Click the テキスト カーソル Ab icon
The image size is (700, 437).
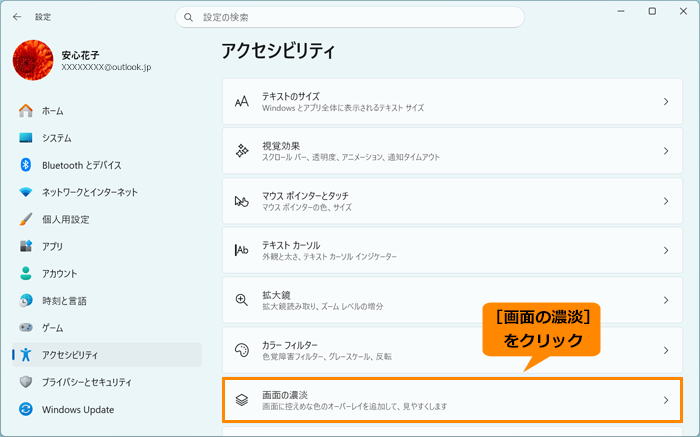tap(242, 250)
